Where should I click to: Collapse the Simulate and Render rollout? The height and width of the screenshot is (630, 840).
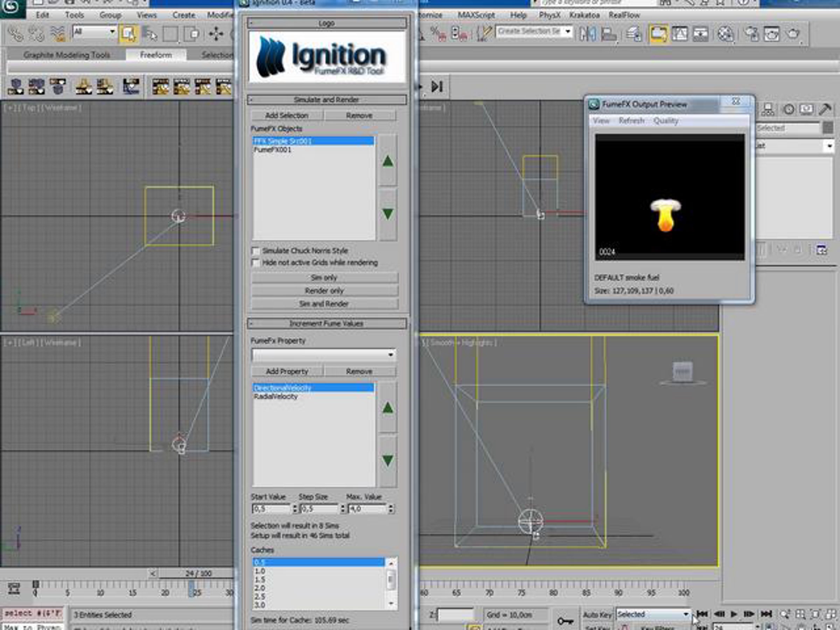[x=327, y=100]
